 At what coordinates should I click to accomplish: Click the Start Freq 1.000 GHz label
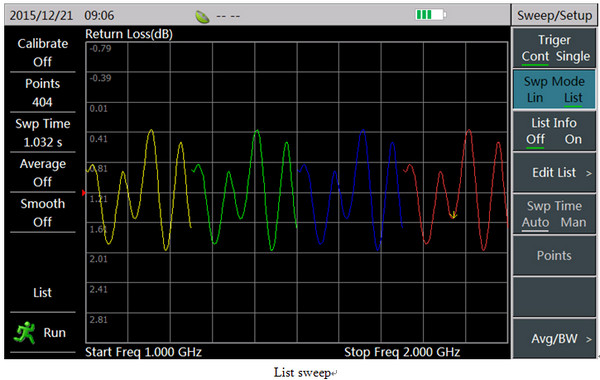coord(143,352)
